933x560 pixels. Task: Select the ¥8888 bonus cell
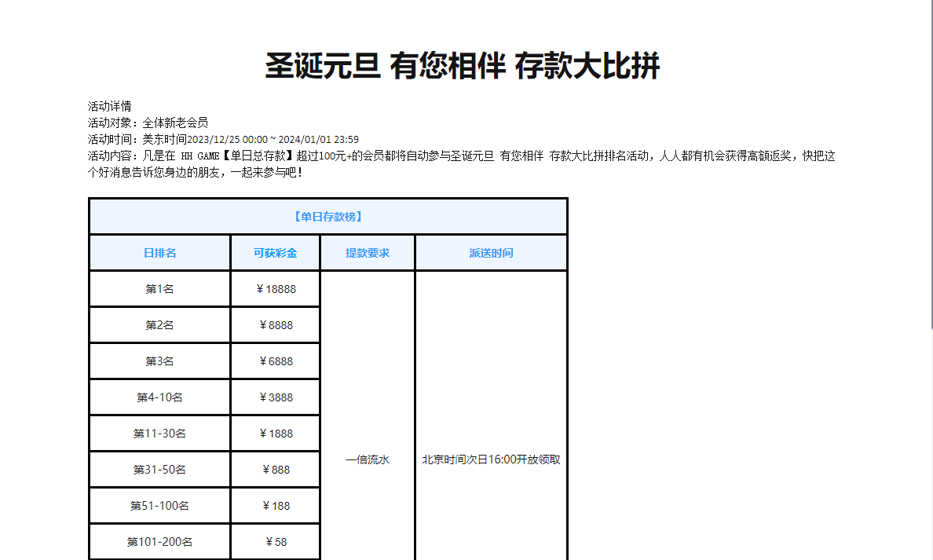coord(276,325)
